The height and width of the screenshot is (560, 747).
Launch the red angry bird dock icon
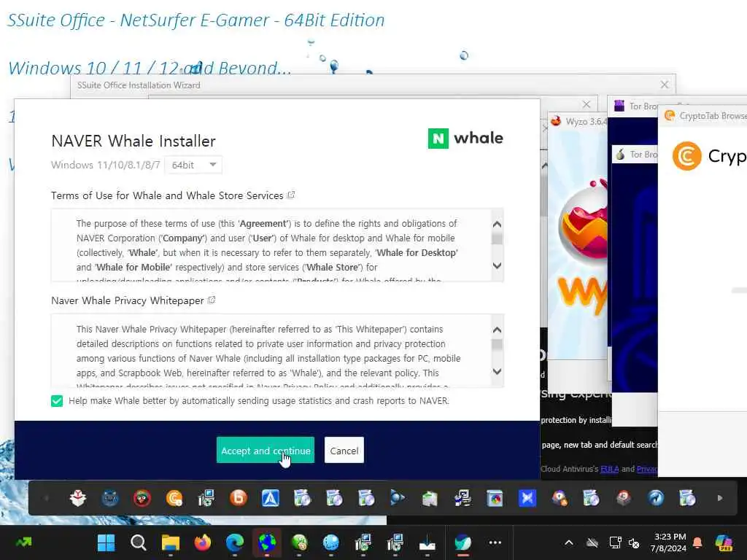pos(142,498)
